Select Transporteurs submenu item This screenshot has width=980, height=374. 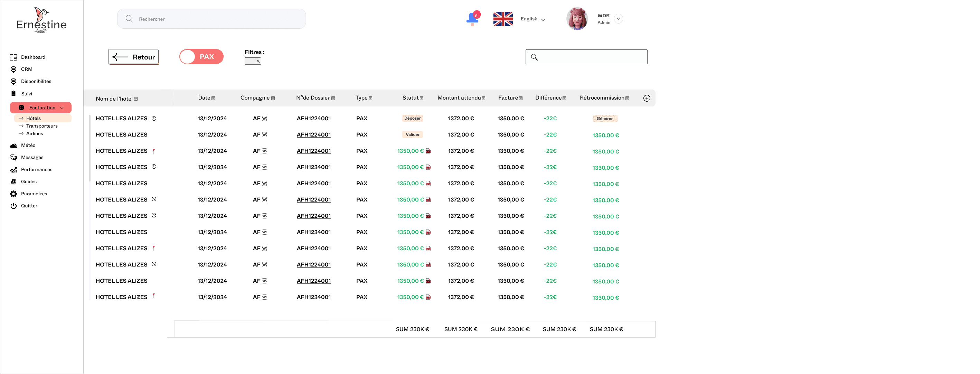[x=42, y=126]
